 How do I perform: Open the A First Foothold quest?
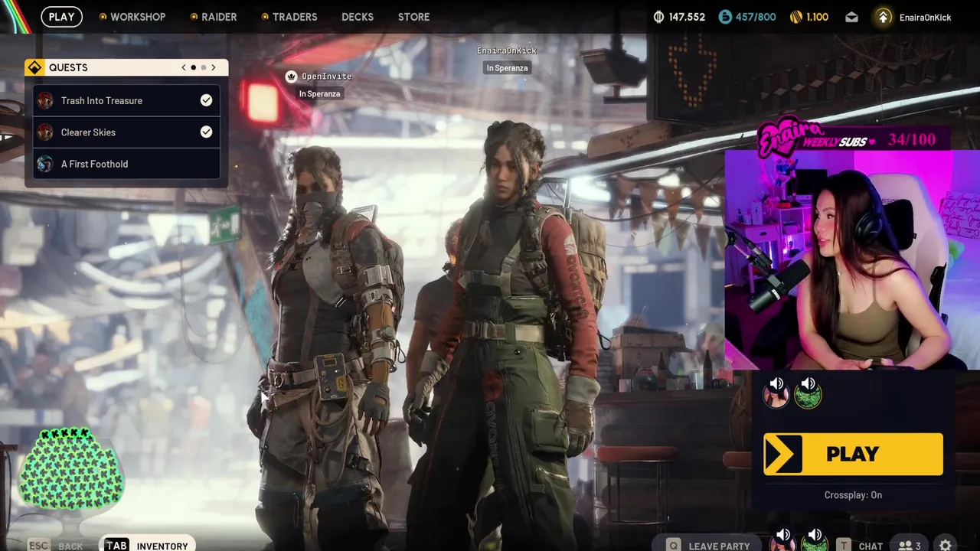(127, 164)
